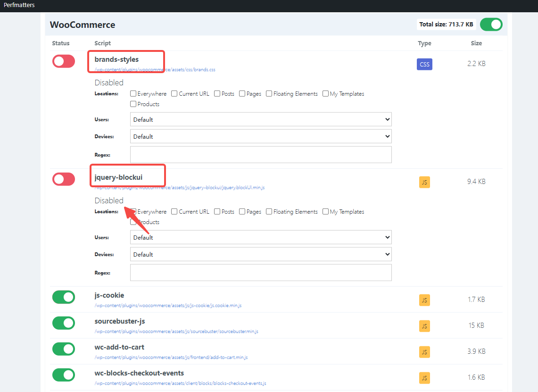Open the Devices dropdown for brands-styles
Viewport: 538px width, 392px height.
pos(261,136)
